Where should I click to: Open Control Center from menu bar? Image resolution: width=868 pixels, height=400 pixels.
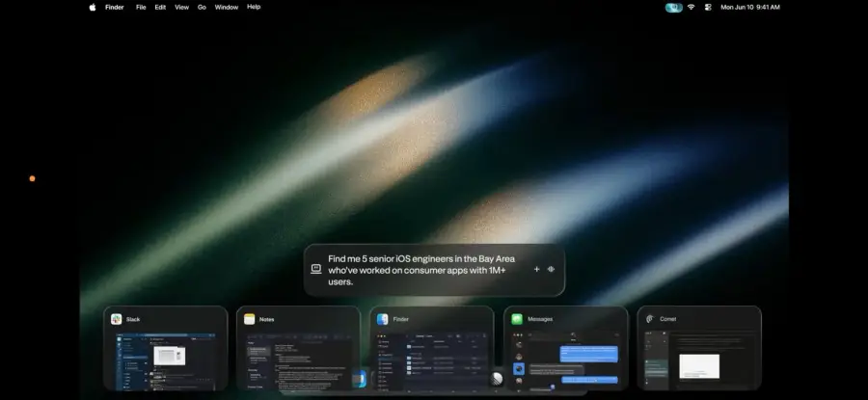point(708,7)
